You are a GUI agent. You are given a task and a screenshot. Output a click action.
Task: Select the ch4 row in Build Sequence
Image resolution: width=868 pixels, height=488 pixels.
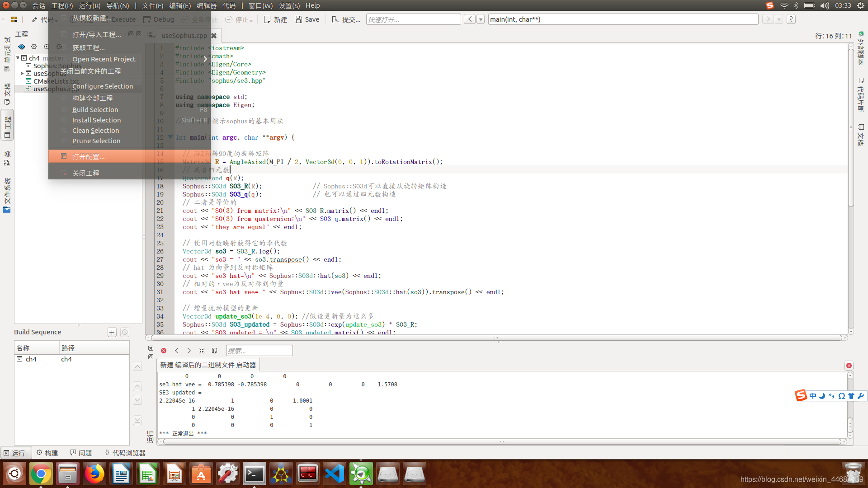[x=71, y=359]
